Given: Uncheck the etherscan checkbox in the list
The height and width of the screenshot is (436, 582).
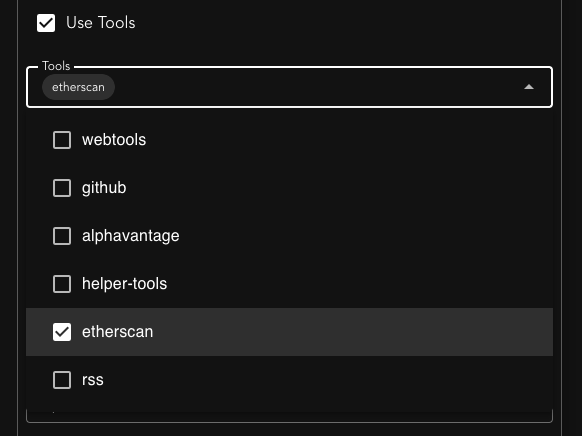Looking at the screenshot, I should (62, 332).
